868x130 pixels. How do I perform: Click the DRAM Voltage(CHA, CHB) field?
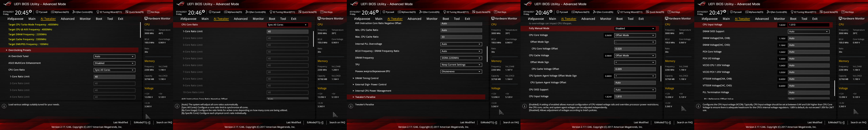pos(809,38)
